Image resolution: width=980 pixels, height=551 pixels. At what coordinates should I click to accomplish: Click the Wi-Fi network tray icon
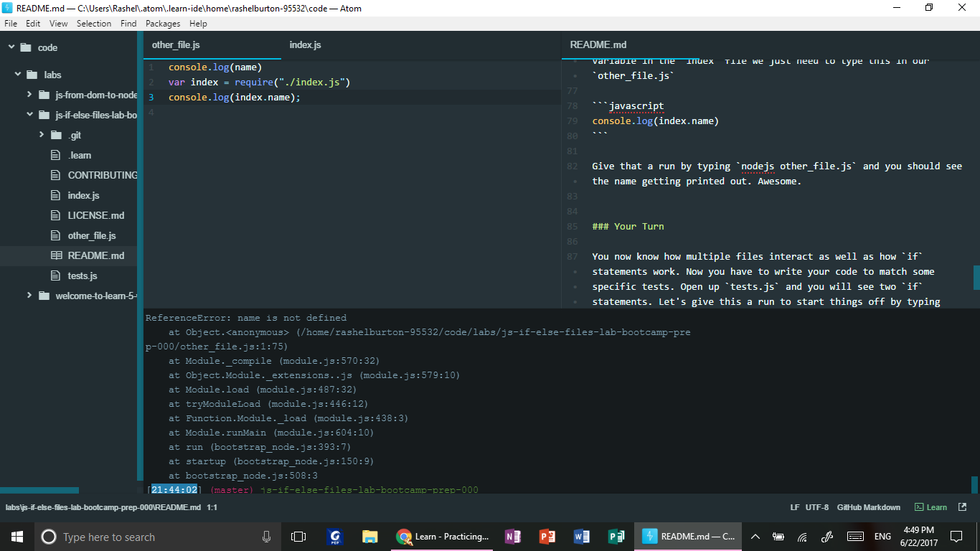[x=802, y=536]
